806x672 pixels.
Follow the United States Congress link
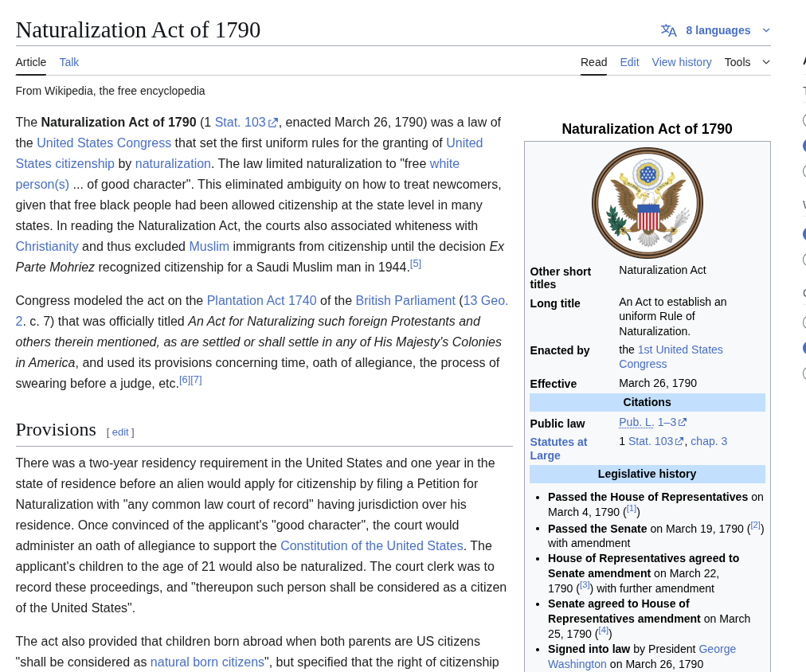point(104,143)
